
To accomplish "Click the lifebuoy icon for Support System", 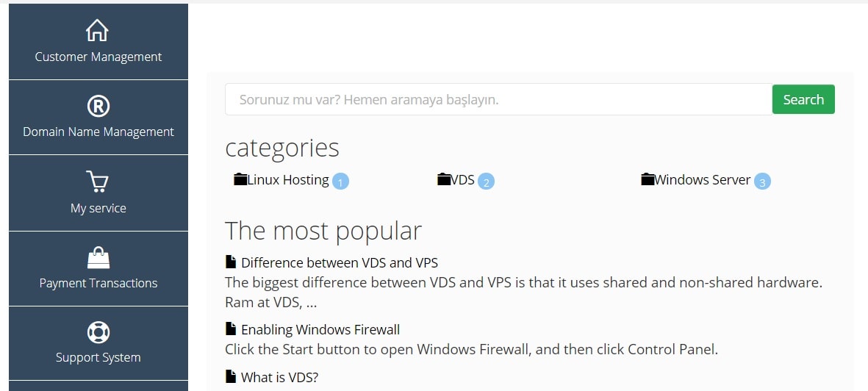I will 98,332.
